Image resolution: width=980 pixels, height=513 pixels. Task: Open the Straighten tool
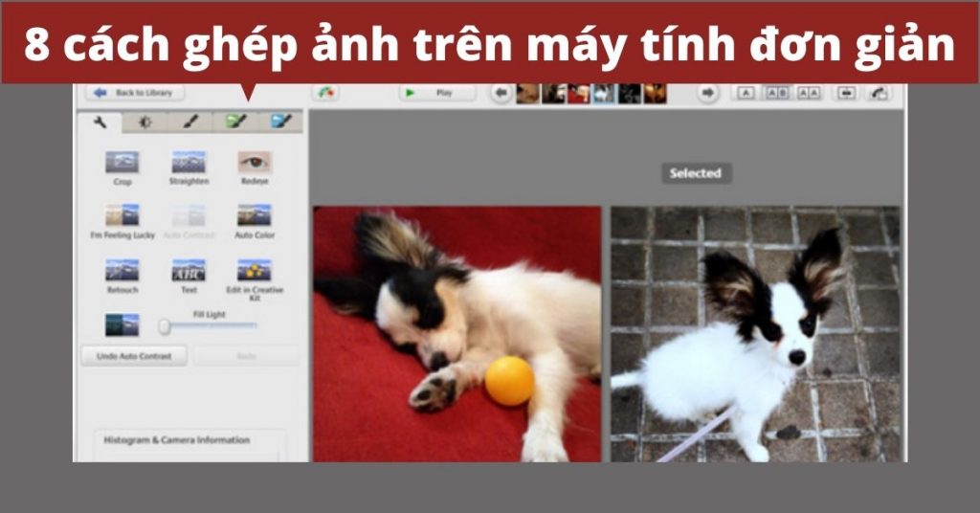[x=189, y=168]
